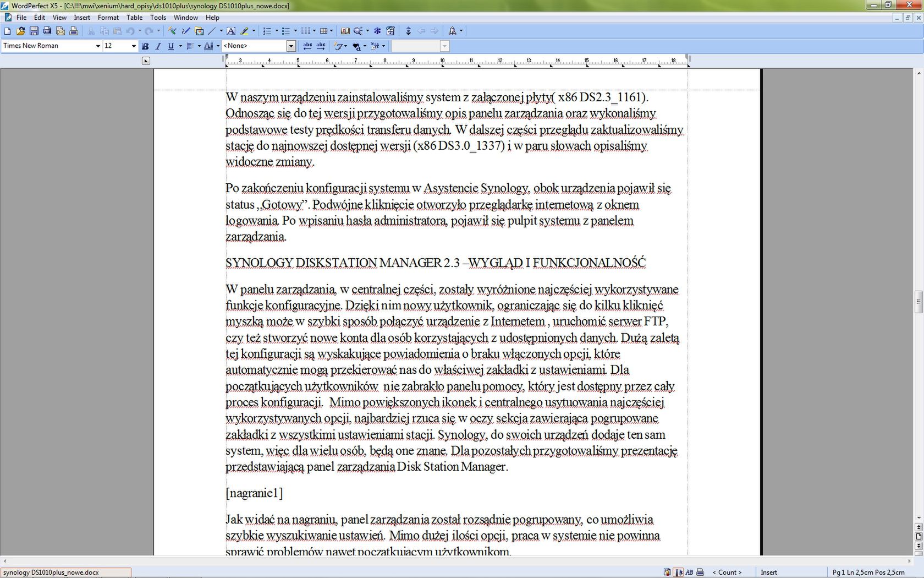Image resolution: width=924 pixels, height=578 pixels.
Task: Click the < Count > status button
Action: (727, 572)
